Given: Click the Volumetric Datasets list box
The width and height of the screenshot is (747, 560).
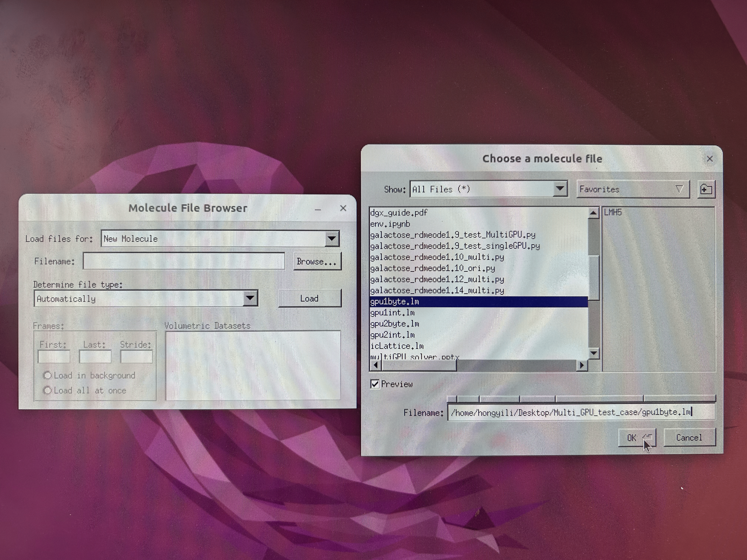Looking at the screenshot, I should tap(253, 366).
